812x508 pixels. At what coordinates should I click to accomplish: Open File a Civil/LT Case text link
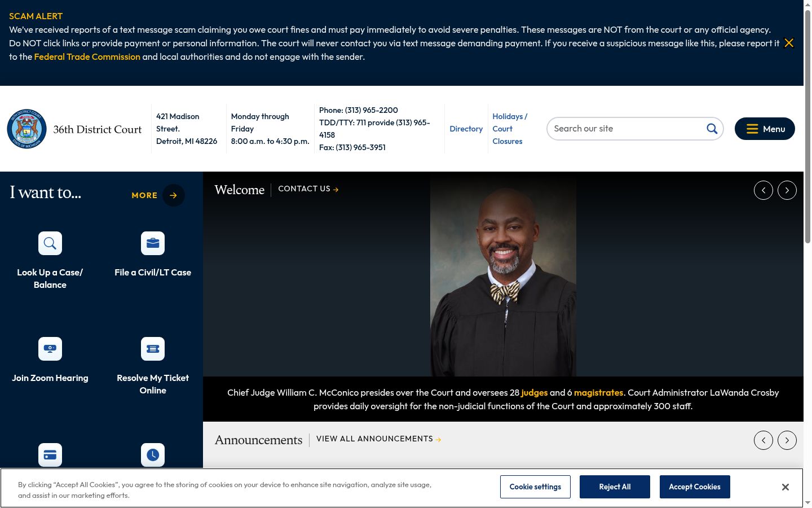point(153,272)
